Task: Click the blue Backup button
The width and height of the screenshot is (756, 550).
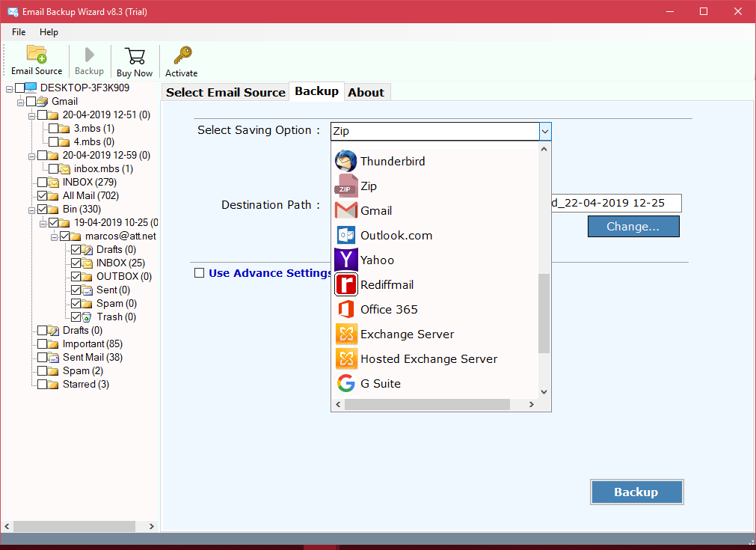Action: [636, 492]
